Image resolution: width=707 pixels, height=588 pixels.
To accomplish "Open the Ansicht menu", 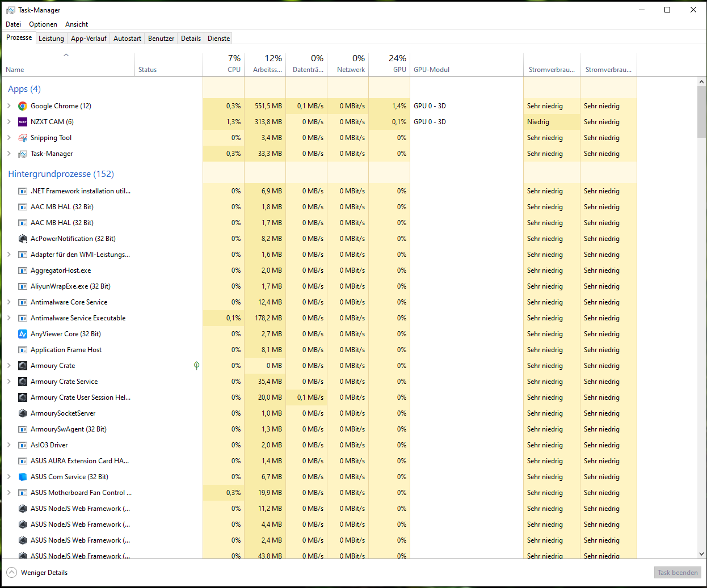I will point(77,24).
